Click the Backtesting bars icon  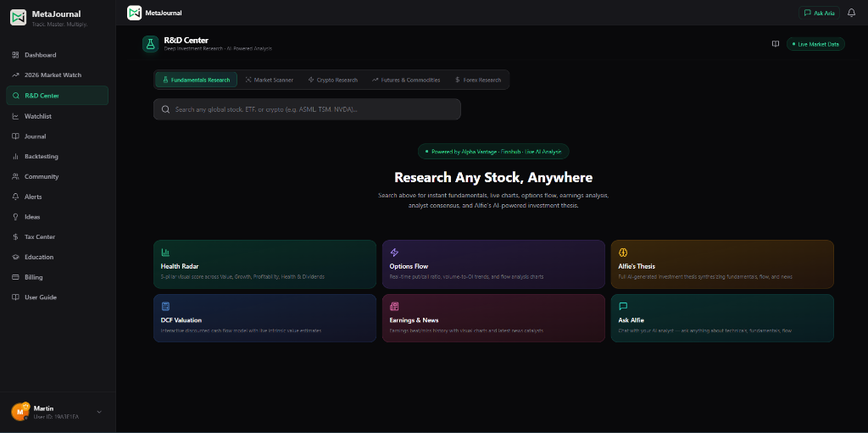(15, 157)
